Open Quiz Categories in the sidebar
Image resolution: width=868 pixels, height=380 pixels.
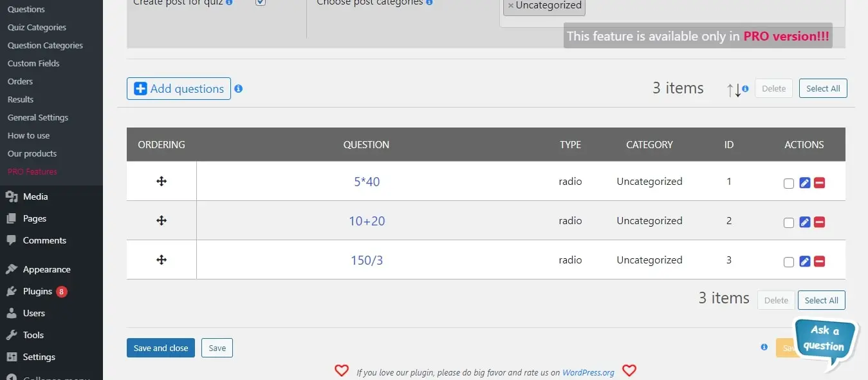37,28
